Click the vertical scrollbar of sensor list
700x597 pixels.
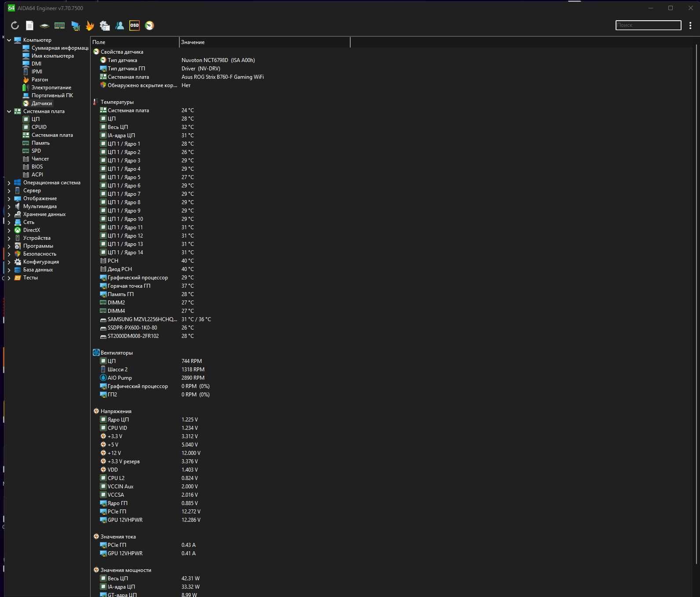(x=696, y=304)
